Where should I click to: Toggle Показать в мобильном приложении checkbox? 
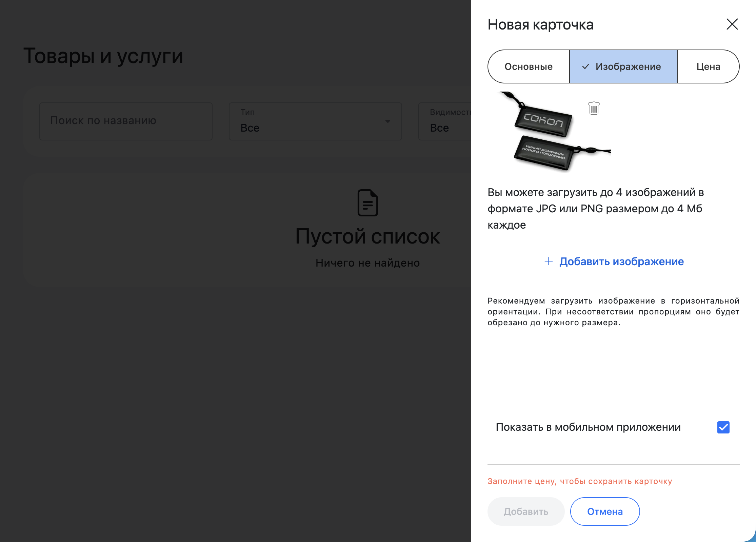(x=723, y=427)
